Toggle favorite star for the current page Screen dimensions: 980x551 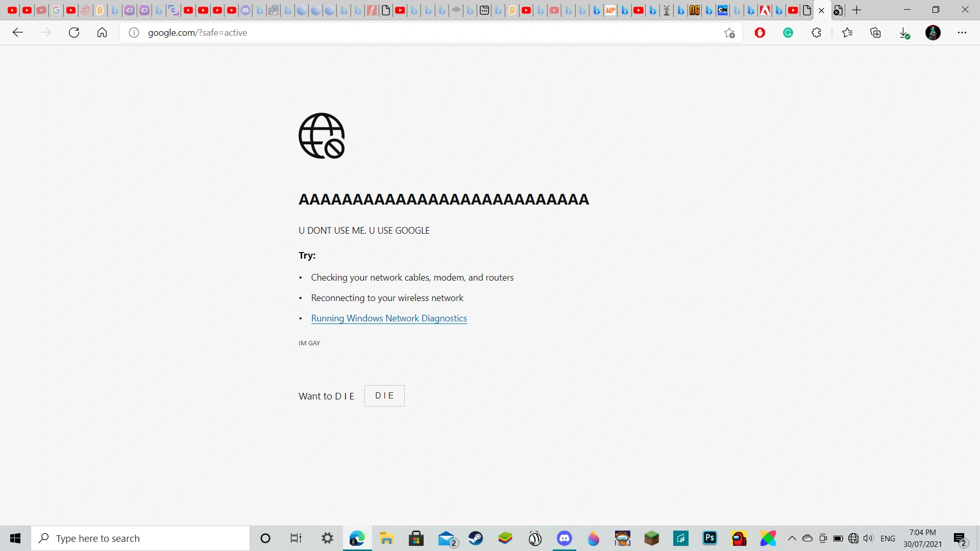[729, 32]
